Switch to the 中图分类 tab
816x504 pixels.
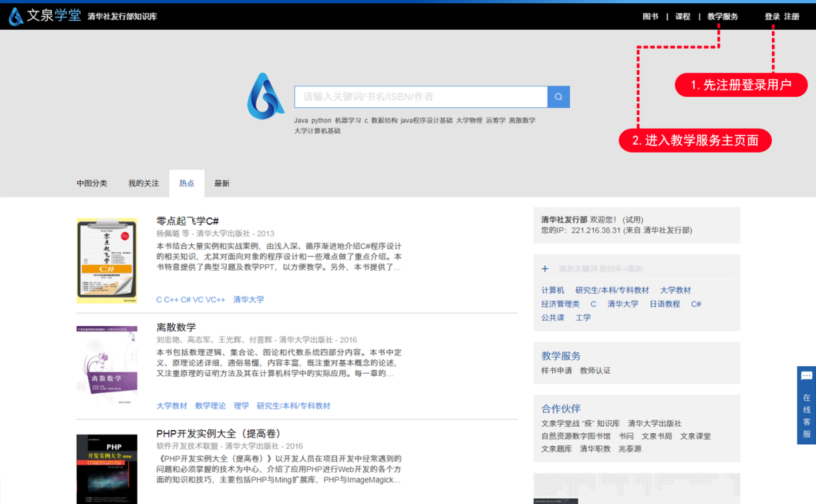tap(92, 184)
